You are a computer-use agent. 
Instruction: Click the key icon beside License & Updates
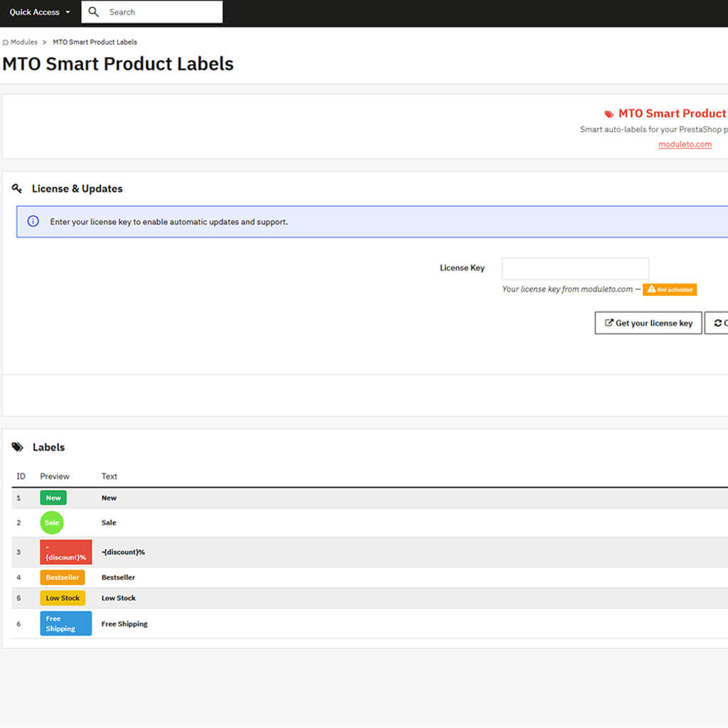(17, 188)
